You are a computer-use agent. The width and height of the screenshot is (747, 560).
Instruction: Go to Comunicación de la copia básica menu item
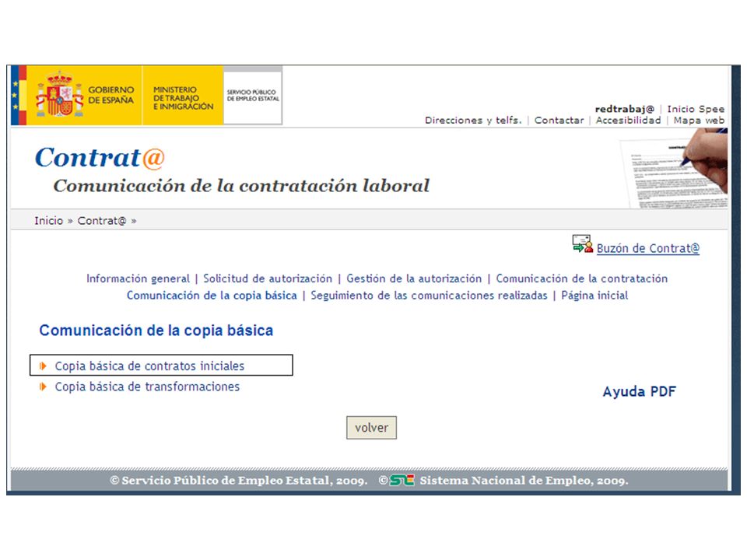pyautogui.click(x=212, y=296)
